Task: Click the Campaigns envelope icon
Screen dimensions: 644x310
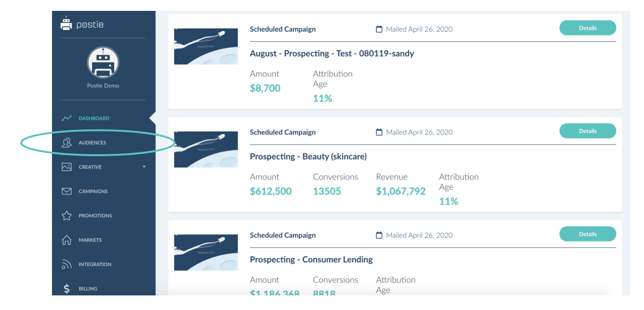Action: [x=67, y=191]
